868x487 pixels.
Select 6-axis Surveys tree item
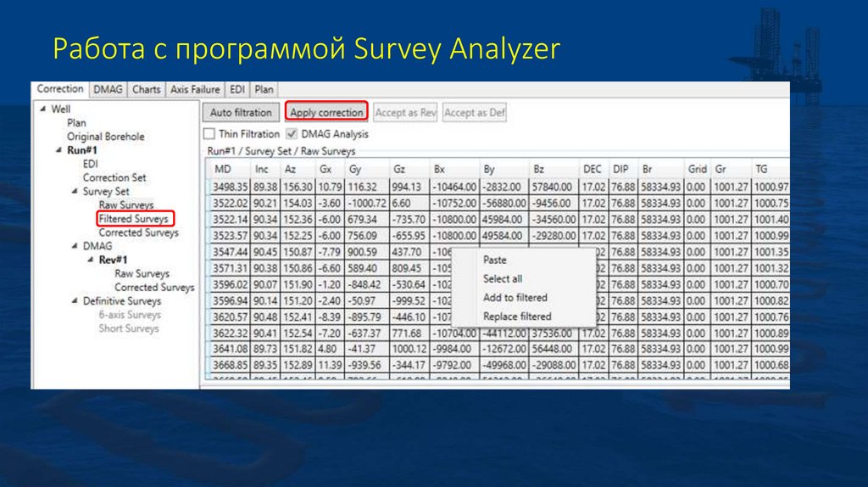click(x=130, y=315)
